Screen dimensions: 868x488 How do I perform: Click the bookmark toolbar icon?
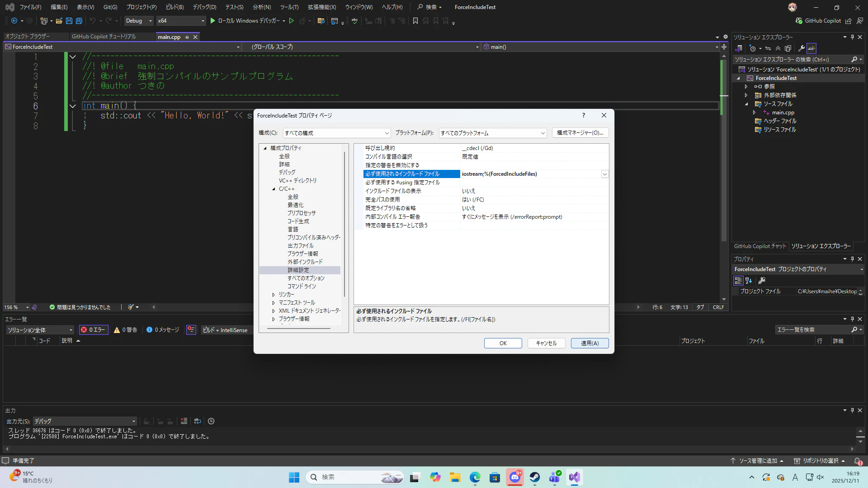pos(415,21)
